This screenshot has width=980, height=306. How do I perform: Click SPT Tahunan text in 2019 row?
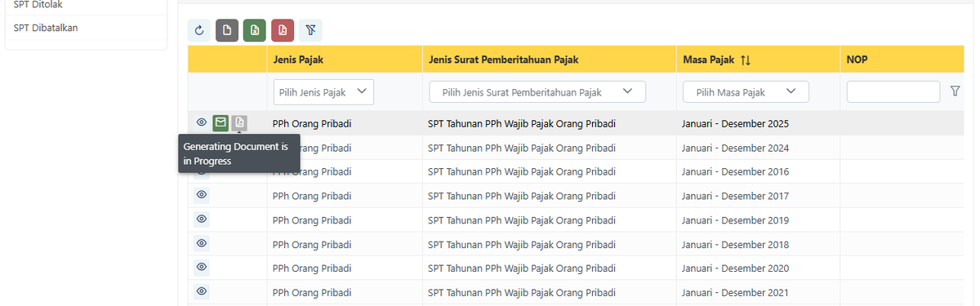[521, 220]
